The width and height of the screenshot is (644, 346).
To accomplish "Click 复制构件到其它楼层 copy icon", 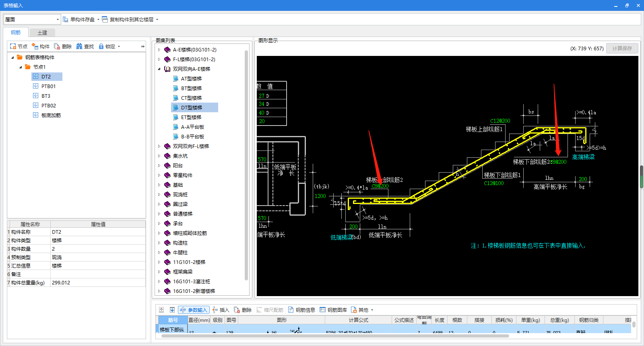I will click(x=105, y=19).
